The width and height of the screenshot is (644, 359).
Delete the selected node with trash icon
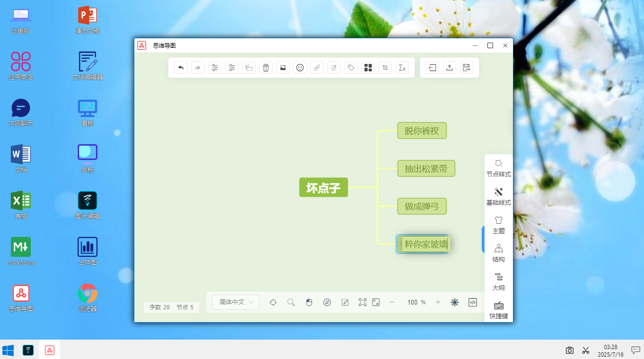266,68
